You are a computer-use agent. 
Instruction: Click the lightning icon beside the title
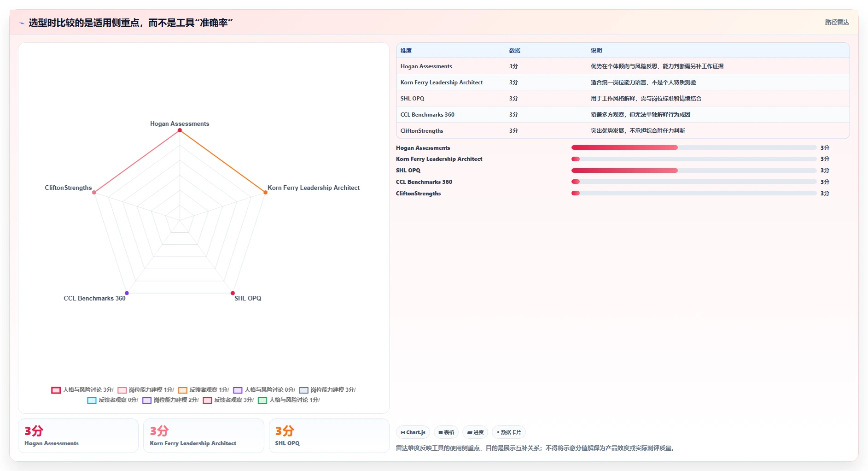tap(22, 23)
